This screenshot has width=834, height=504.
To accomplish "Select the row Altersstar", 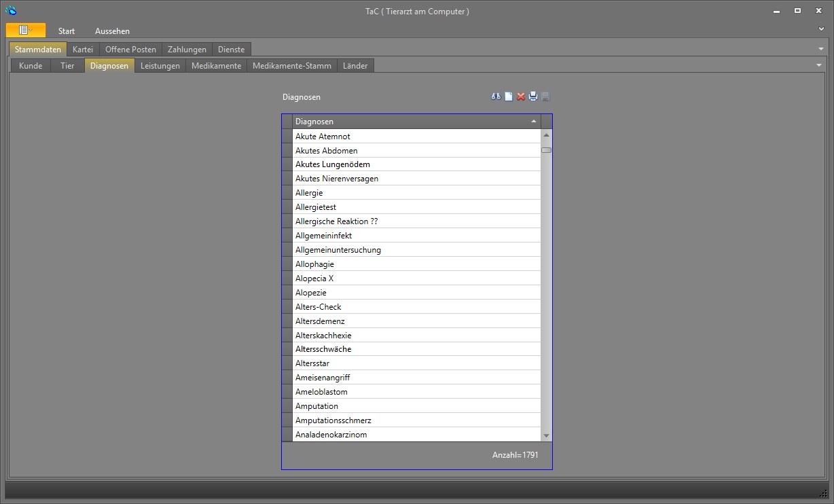I will coord(416,363).
